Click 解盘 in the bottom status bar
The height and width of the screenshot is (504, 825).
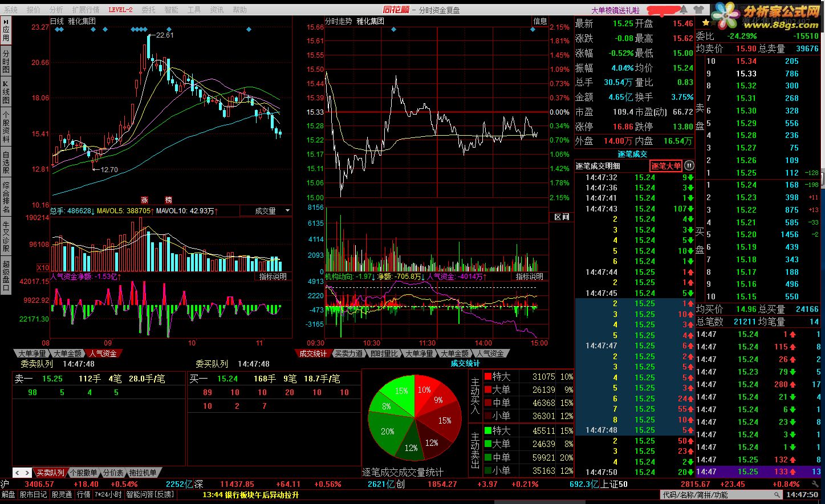[x=9, y=495]
